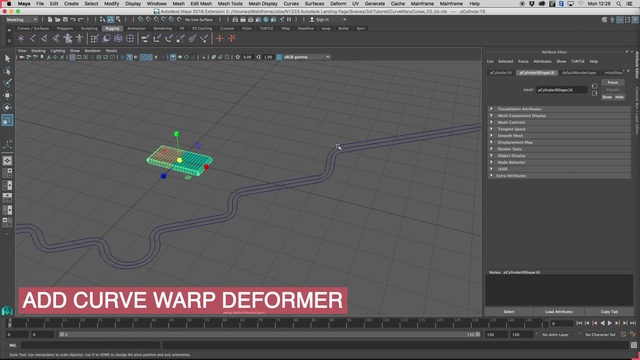Click the blue-circle render icon in status line
The height and width of the screenshot is (360, 640).
pos(266,20)
